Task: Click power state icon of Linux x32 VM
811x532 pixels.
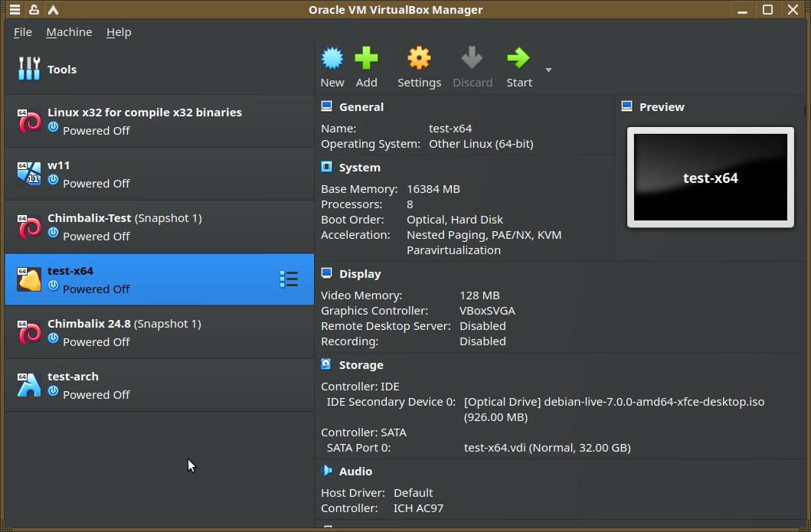Action: (54, 127)
